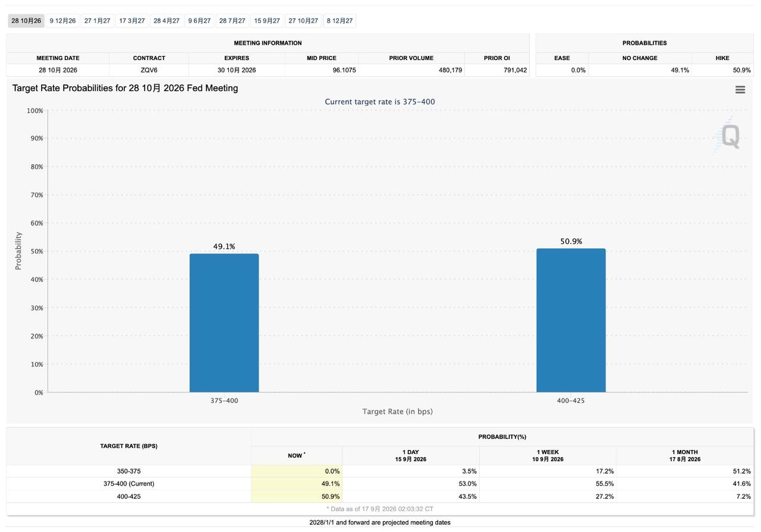Click the TARGET RATE (BPS) table header
The image size is (761, 532).
click(x=129, y=446)
